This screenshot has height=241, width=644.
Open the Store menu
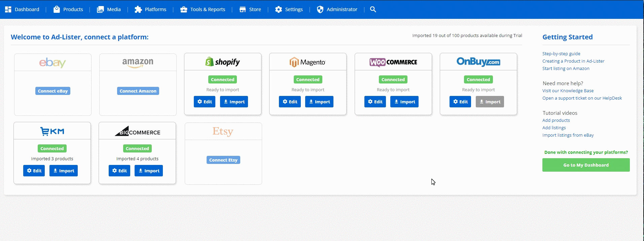(x=255, y=9)
